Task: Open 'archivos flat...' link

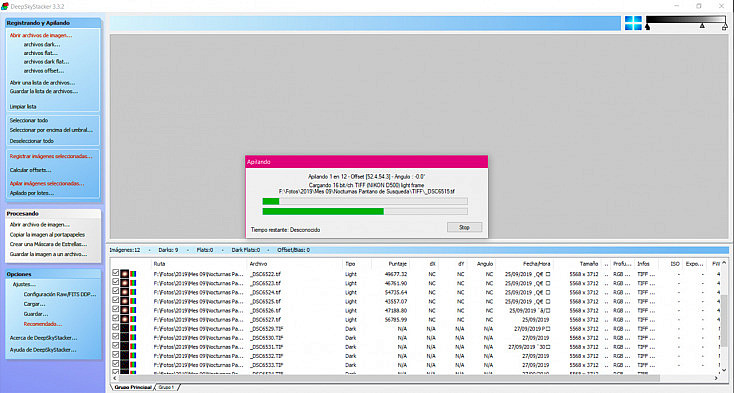Action: pos(41,53)
